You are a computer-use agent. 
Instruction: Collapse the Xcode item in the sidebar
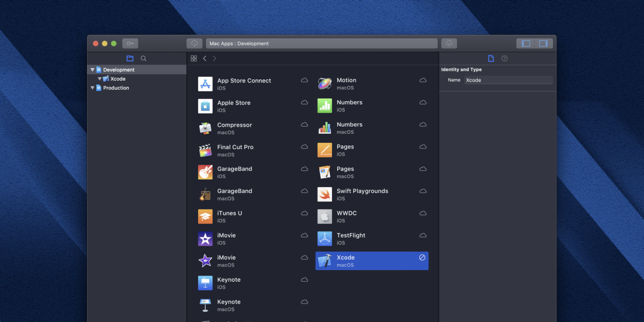point(100,79)
